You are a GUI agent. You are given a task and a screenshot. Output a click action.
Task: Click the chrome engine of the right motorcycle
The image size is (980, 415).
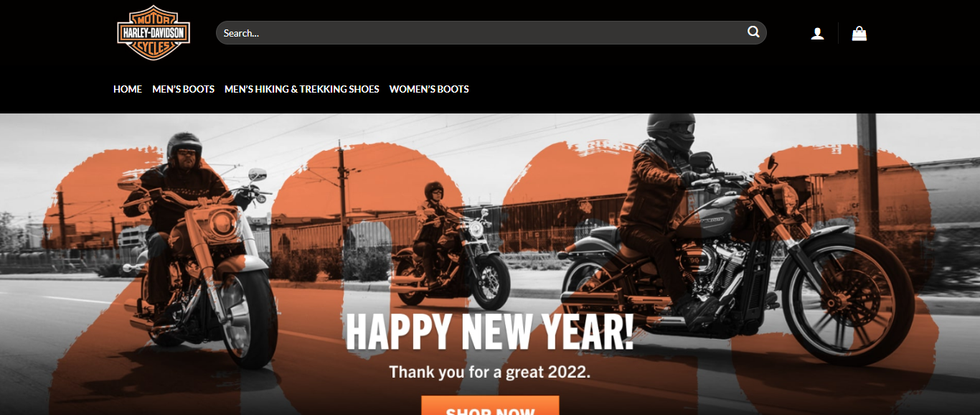707,269
